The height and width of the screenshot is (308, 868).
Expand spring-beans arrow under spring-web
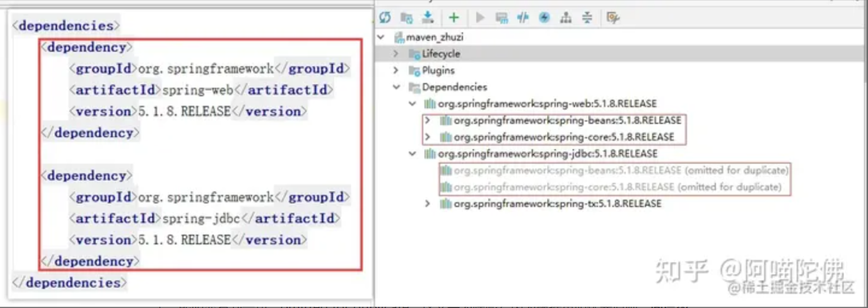(428, 121)
